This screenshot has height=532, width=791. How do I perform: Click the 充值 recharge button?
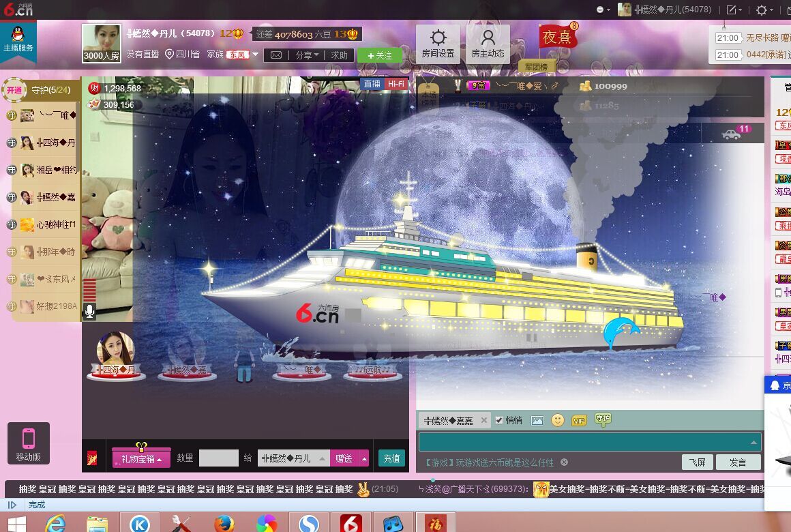point(391,458)
